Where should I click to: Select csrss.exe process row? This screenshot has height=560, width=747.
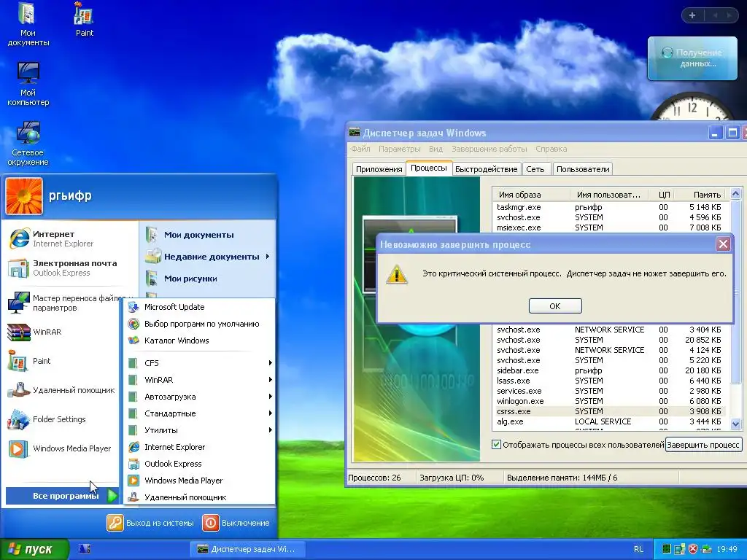click(609, 411)
